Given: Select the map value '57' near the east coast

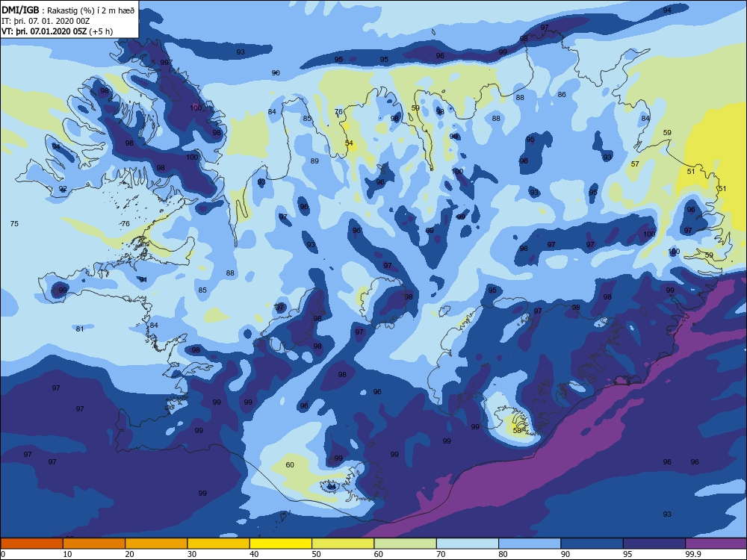Looking at the screenshot, I should click(634, 164).
